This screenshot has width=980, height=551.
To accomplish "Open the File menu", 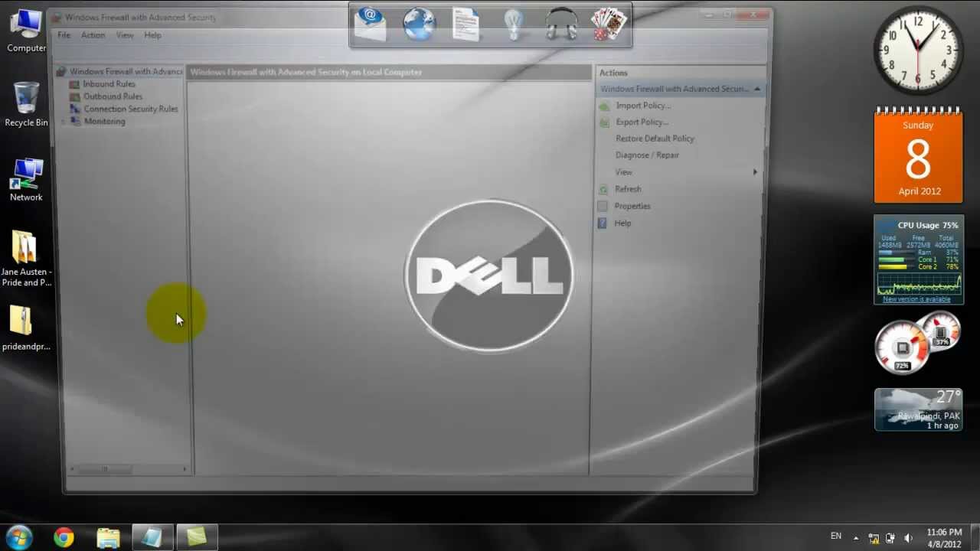I will pos(64,35).
